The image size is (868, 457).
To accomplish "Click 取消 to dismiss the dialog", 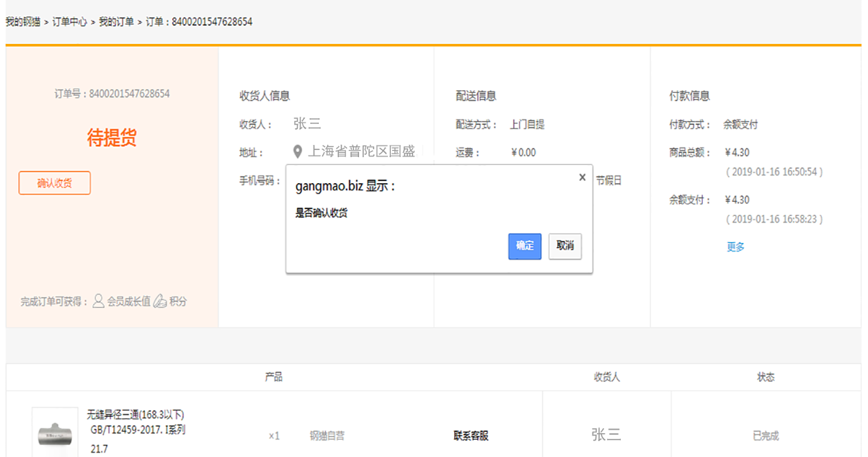I will (x=564, y=246).
